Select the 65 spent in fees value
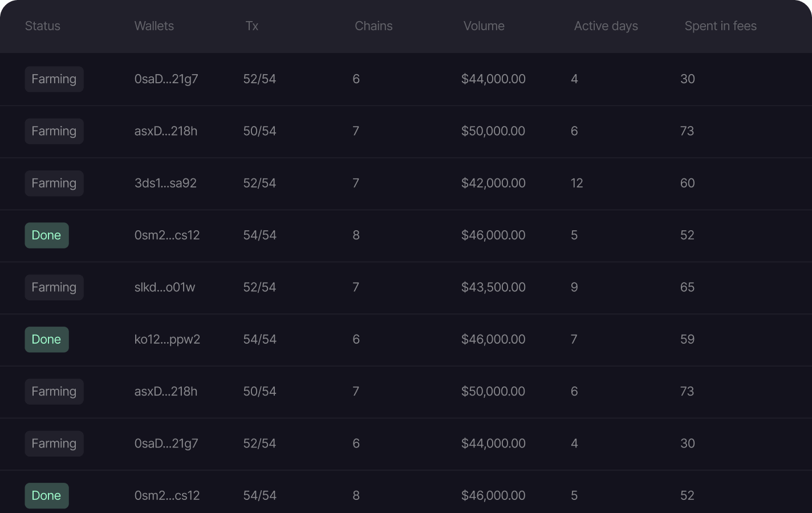Image resolution: width=812 pixels, height=513 pixels. point(687,287)
